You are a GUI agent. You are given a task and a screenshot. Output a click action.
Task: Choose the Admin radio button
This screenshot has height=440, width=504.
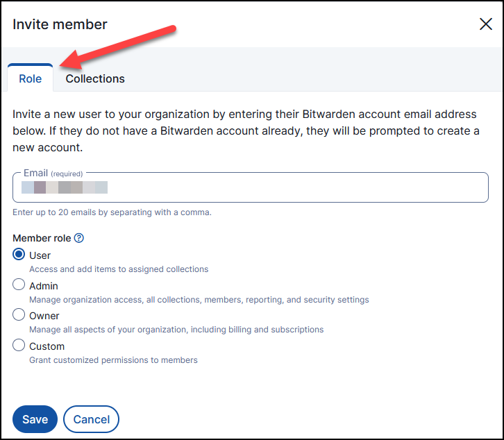point(19,285)
